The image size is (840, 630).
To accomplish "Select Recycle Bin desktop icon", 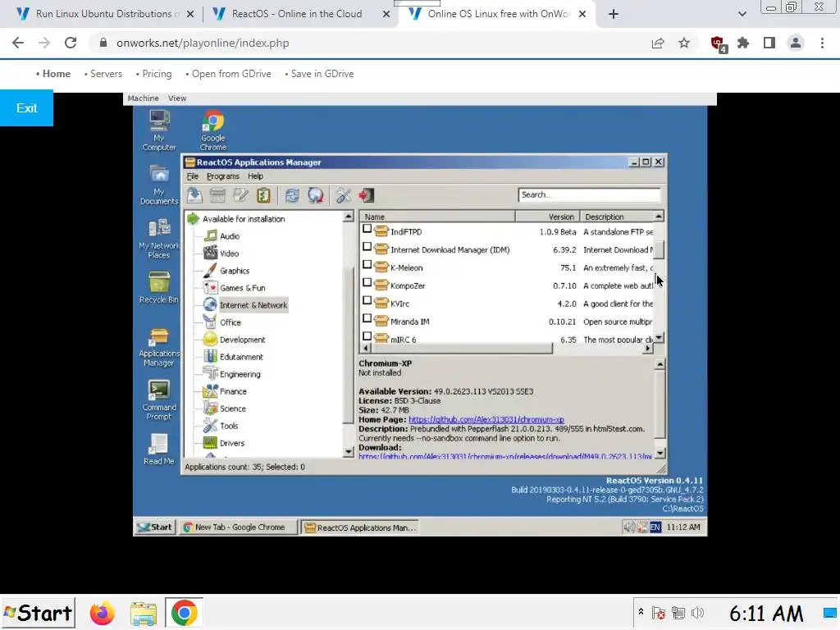I will click(159, 288).
